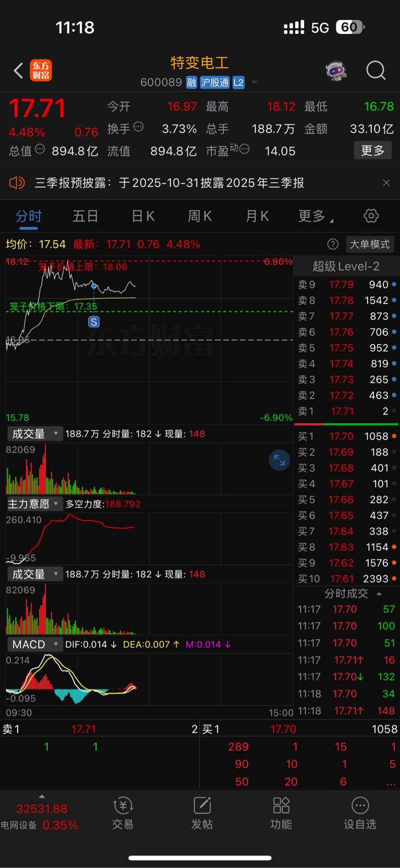This screenshot has height=868, width=400.
Task: Open the 发帖 post icon
Action: 202,813
